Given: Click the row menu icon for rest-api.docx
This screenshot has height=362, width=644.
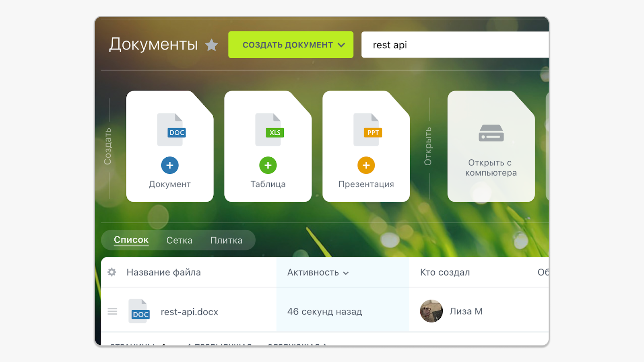Looking at the screenshot, I should point(113,311).
